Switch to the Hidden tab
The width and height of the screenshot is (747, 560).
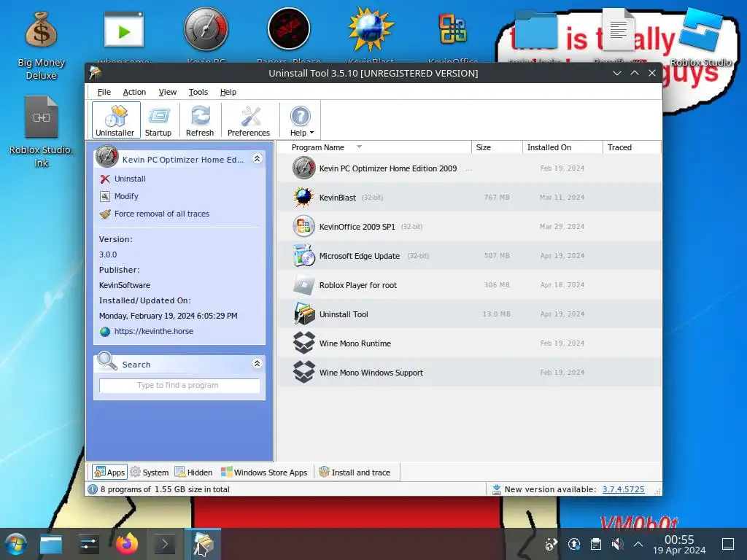[193, 472]
